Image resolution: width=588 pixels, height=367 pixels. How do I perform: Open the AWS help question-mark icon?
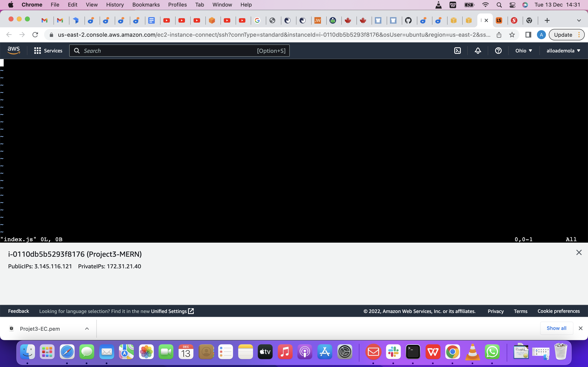(x=498, y=51)
